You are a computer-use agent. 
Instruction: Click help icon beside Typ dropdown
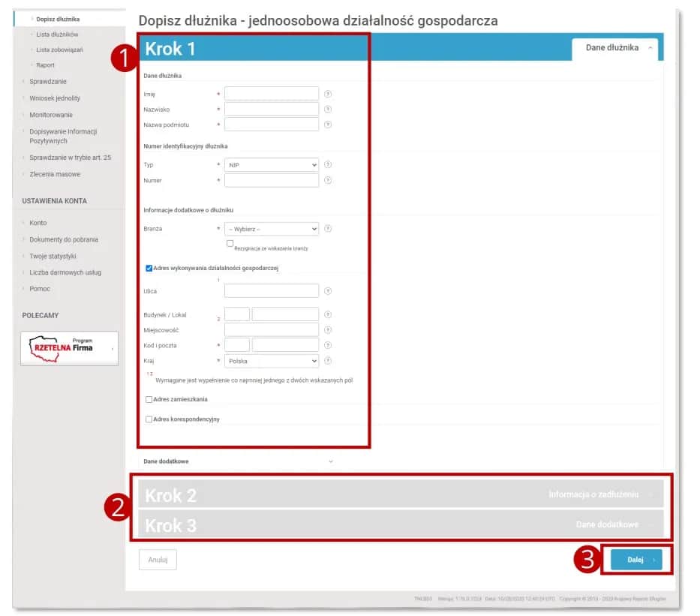[328, 164]
